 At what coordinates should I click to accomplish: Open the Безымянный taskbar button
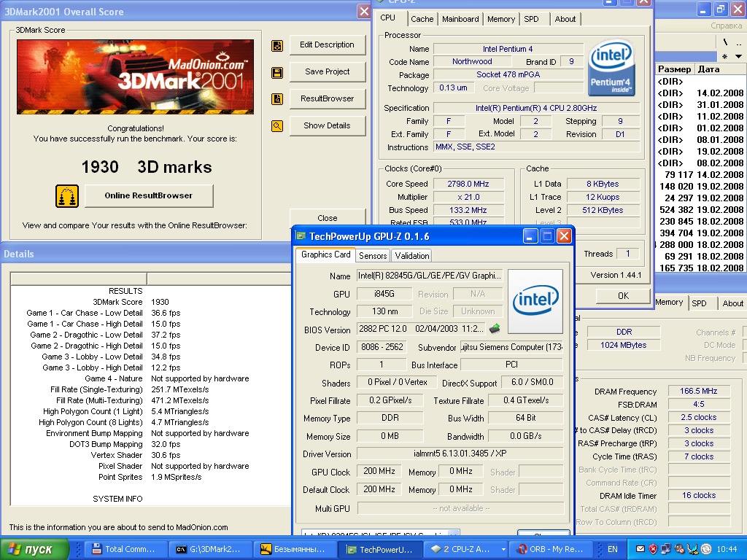pos(296,549)
